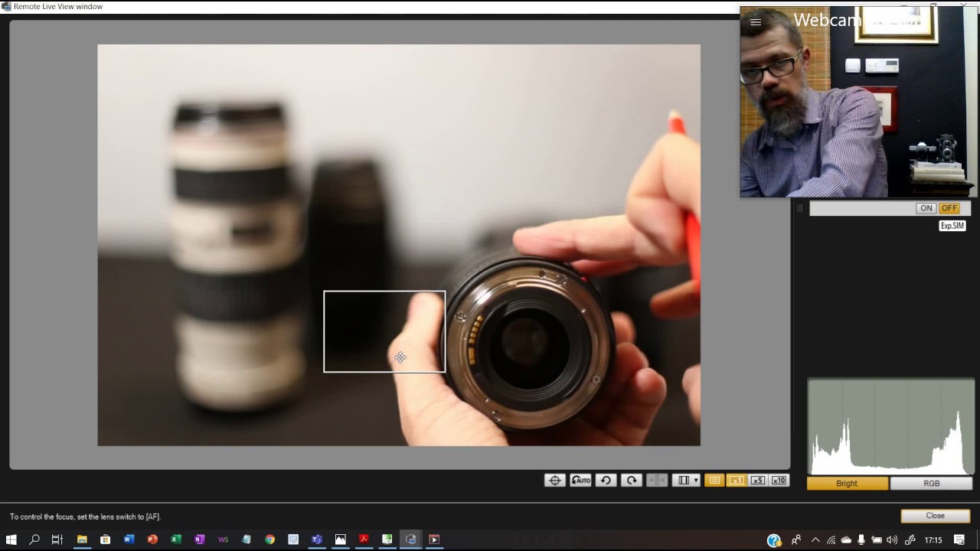The image size is (980, 551).
Task: Switch histogram to RGB mode
Action: pos(931,484)
